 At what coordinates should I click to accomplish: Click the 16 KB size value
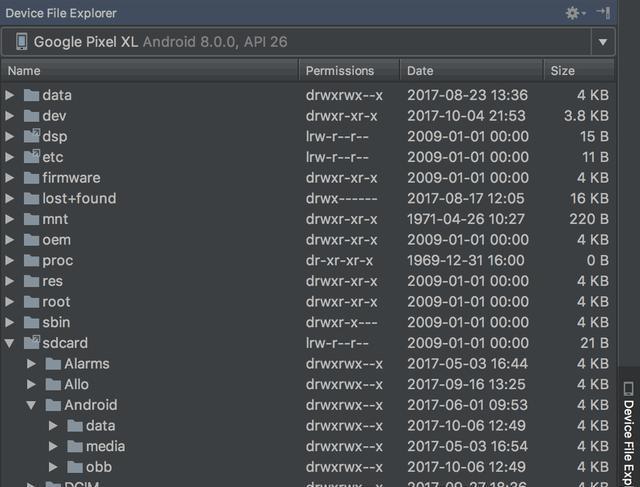(589, 198)
